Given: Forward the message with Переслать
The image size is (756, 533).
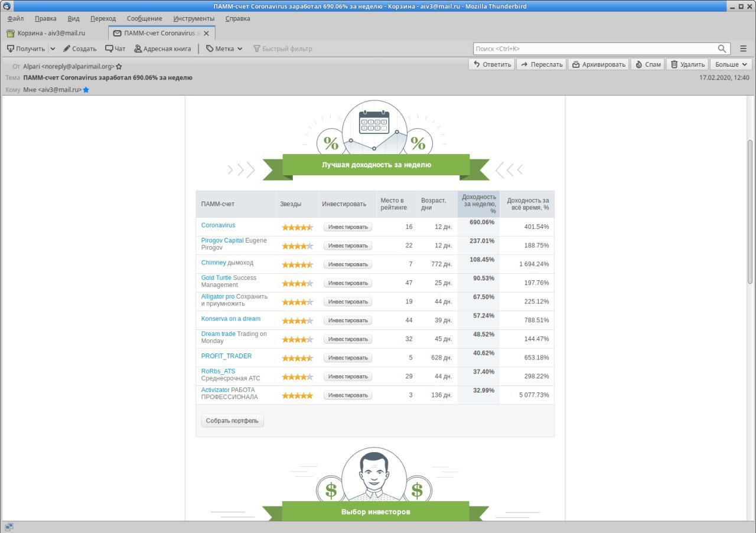Looking at the screenshot, I should [542, 64].
